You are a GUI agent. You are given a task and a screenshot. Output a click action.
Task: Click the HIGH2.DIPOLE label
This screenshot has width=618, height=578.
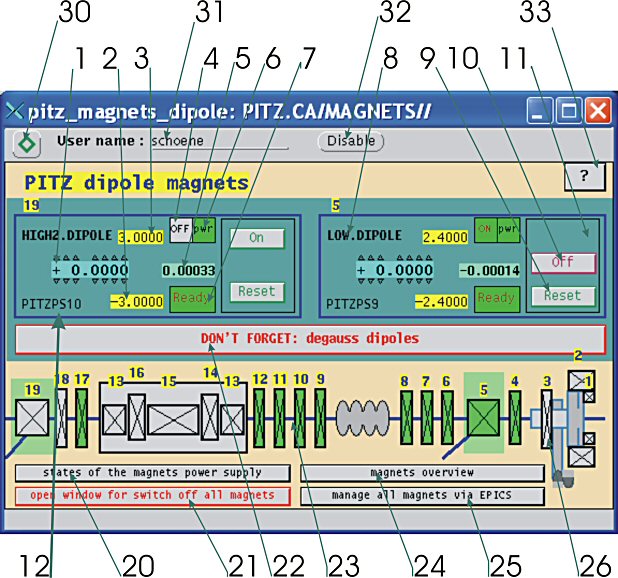(67, 236)
